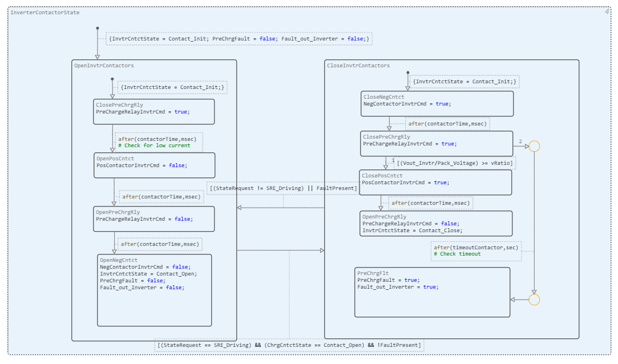This screenshot has height=364, width=618.
Task: Click the OpenNegCntct state label
Action: coord(119,260)
